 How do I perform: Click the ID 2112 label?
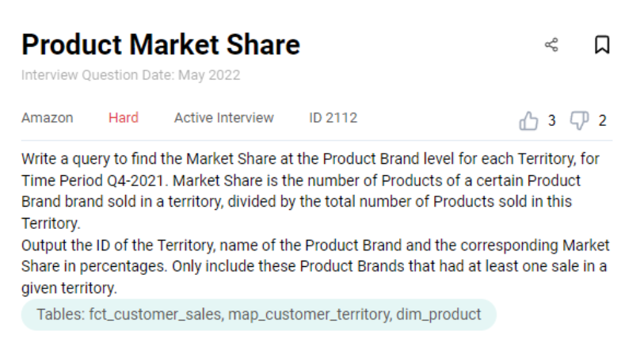point(333,118)
